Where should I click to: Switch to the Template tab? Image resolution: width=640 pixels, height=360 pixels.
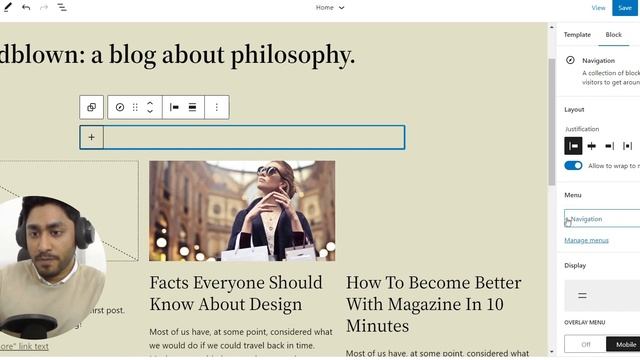pyautogui.click(x=577, y=35)
